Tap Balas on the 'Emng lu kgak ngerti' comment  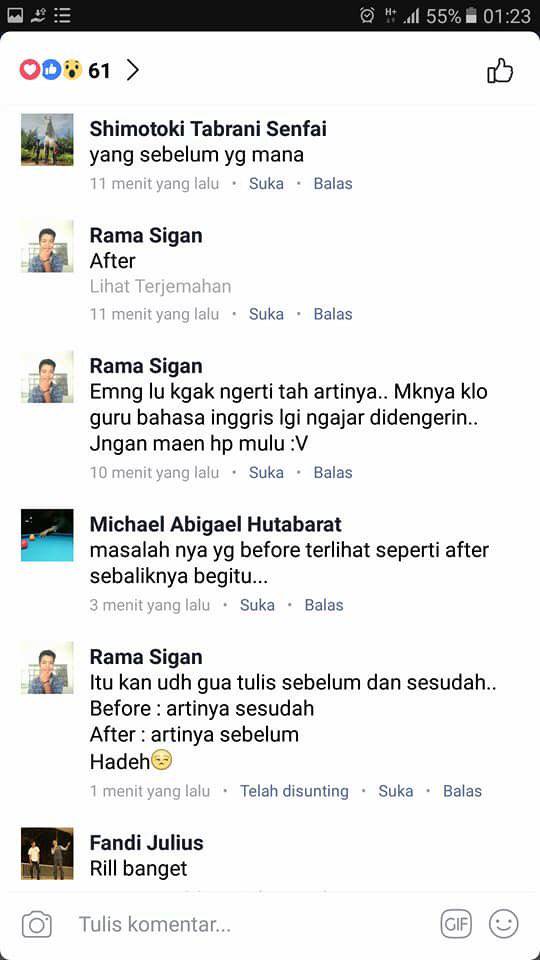coord(333,473)
